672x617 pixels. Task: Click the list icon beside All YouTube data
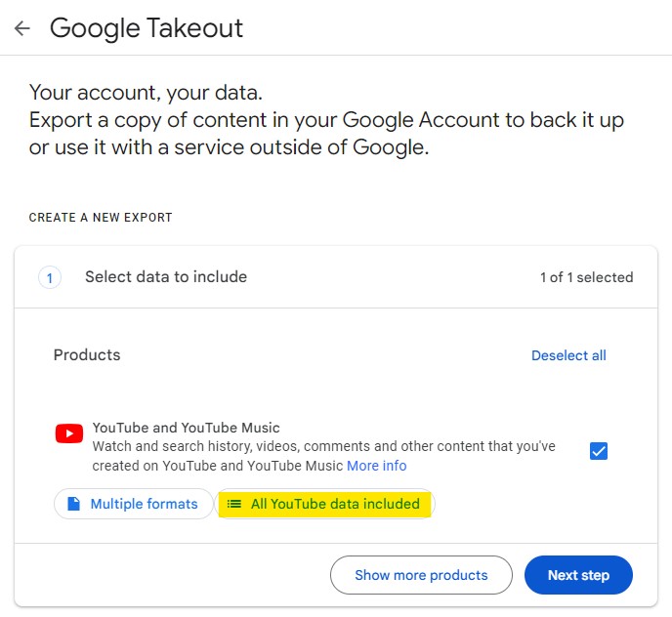234,504
